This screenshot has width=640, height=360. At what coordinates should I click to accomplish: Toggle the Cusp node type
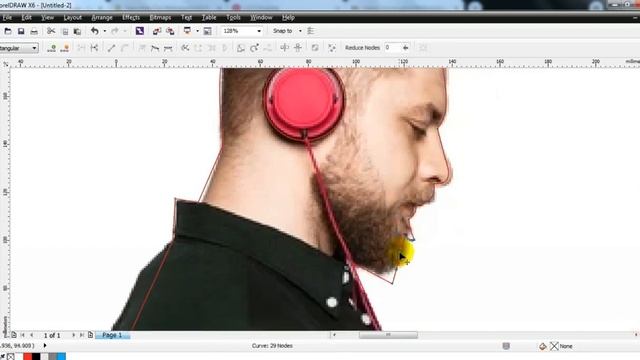click(x=142, y=48)
